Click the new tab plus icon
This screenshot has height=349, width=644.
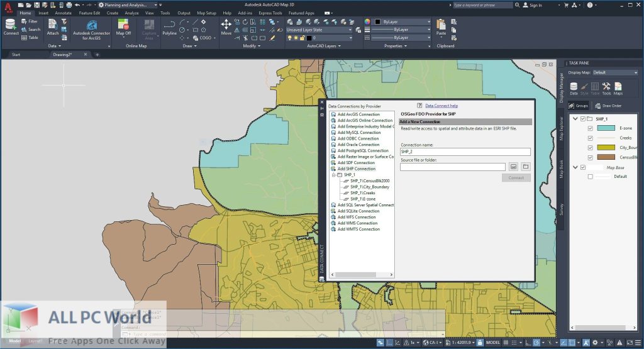coord(97,54)
